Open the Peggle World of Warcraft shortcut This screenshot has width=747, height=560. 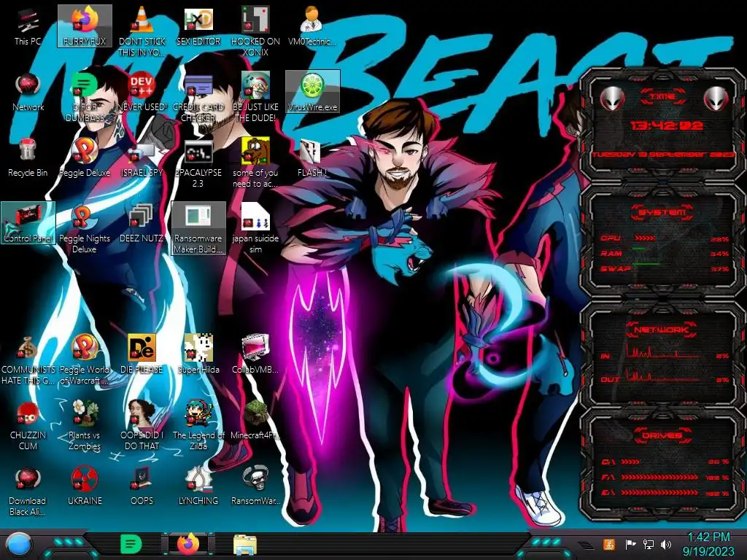(85, 360)
